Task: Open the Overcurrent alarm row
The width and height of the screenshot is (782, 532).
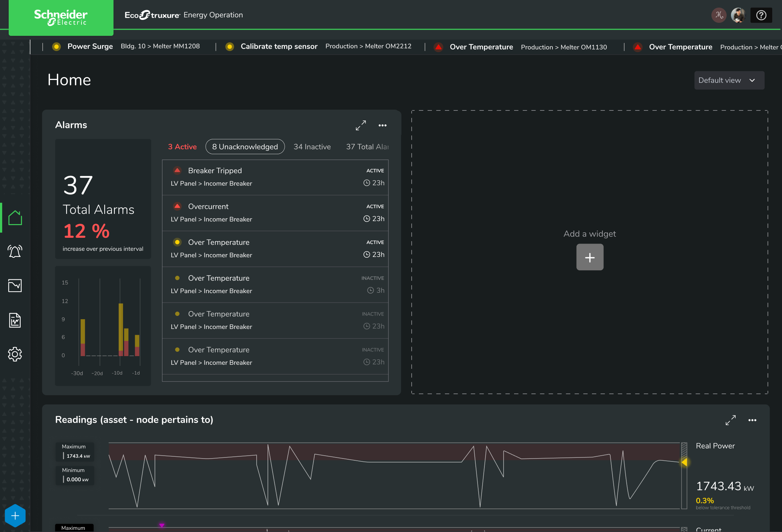Action: tap(275, 213)
